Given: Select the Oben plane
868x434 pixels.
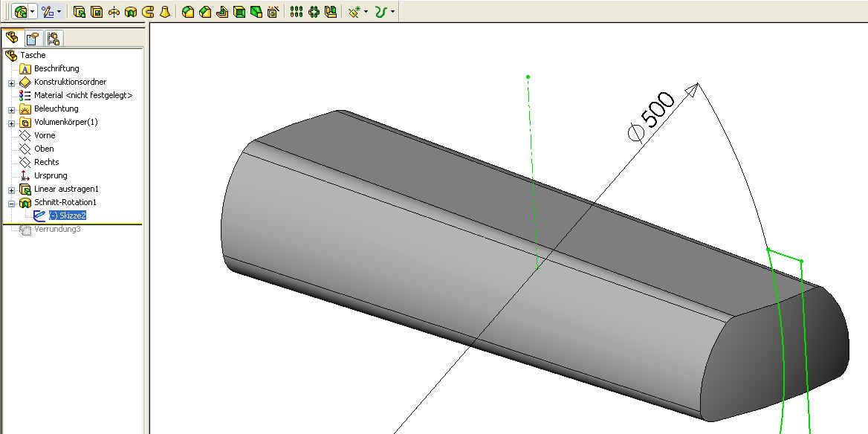Looking at the screenshot, I should (x=45, y=149).
